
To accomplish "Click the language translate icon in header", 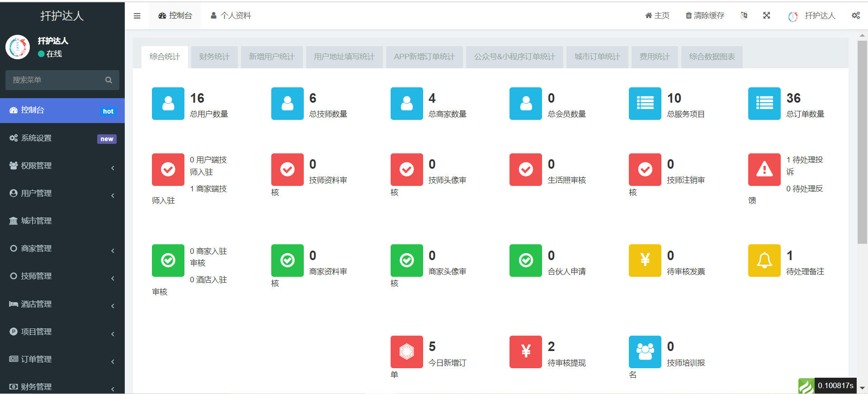I will point(744,15).
